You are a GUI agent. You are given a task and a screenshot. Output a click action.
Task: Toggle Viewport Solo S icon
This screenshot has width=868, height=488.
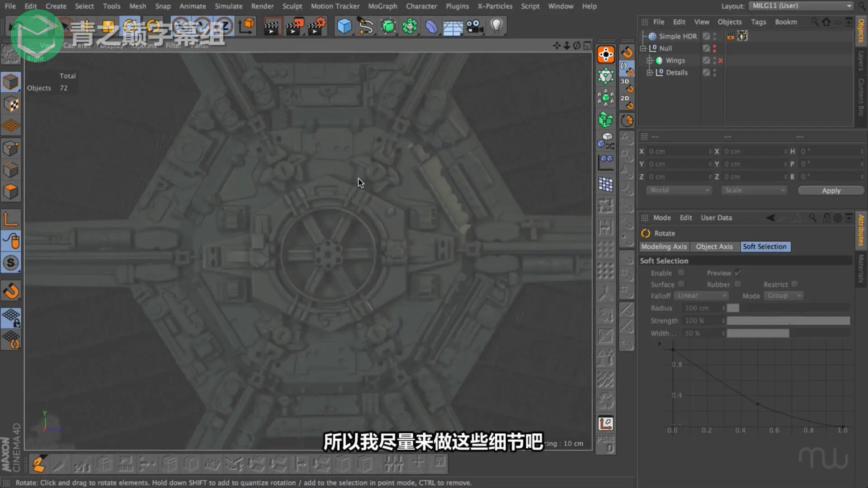[x=11, y=263]
